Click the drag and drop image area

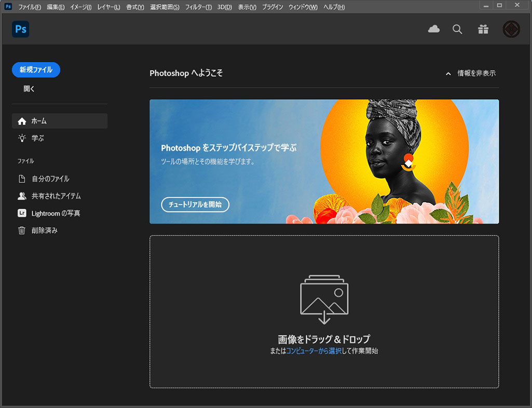(324, 311)
